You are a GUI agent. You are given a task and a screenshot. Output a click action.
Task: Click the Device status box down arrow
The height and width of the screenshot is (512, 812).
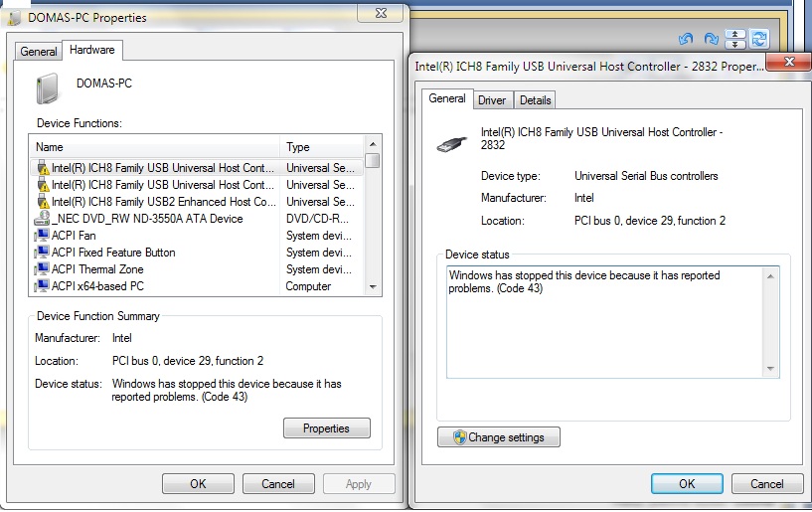770,369
